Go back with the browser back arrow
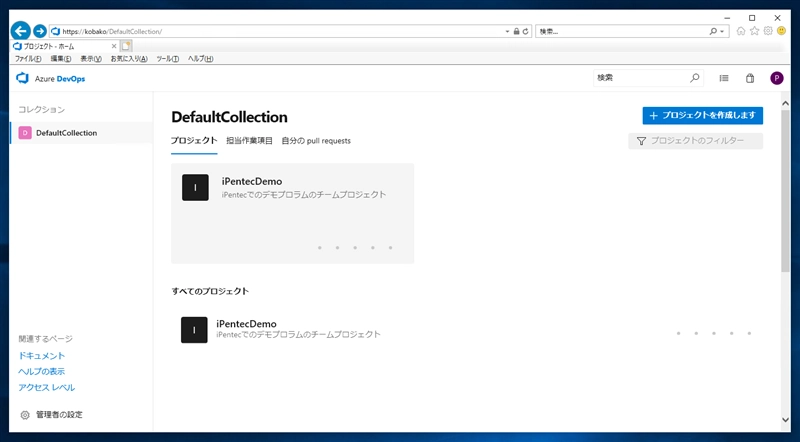This screenshot has width=800, height=442. coord(20,31)
